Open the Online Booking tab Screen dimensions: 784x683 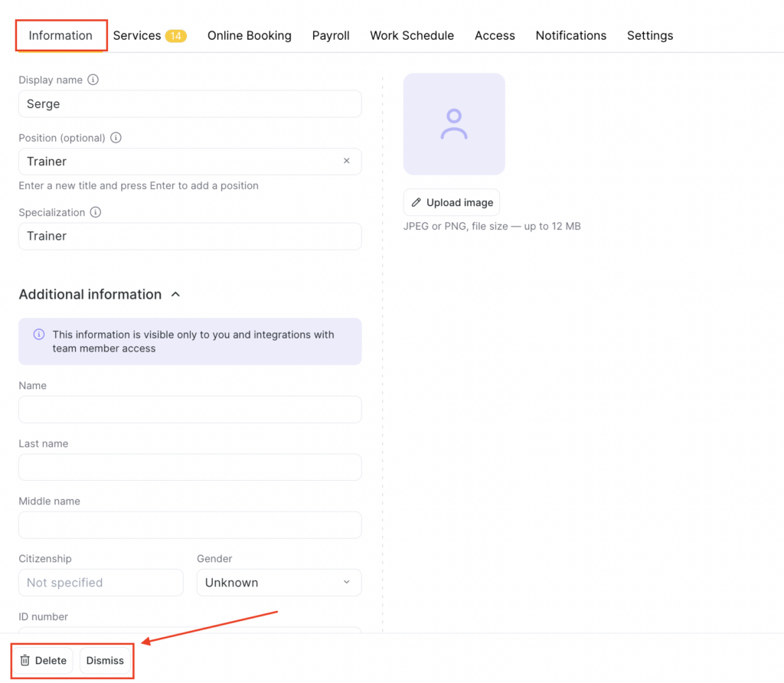[x=250, y=36]
